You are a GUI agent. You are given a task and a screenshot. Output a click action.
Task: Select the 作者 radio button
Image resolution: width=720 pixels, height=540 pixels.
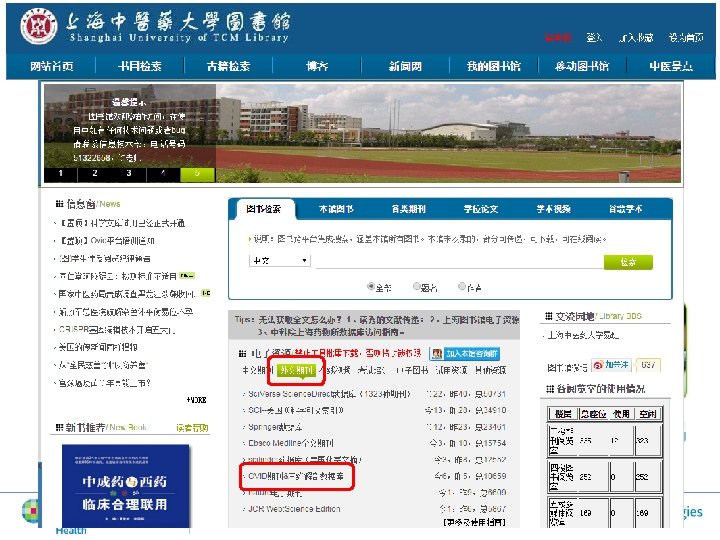click(462, 287)
